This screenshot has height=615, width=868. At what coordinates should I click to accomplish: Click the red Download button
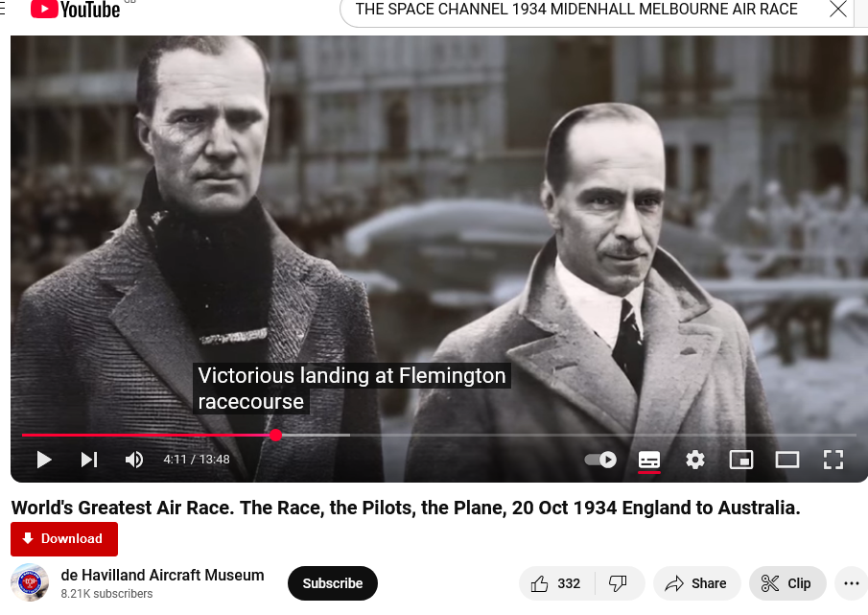(x=64, y=538)
